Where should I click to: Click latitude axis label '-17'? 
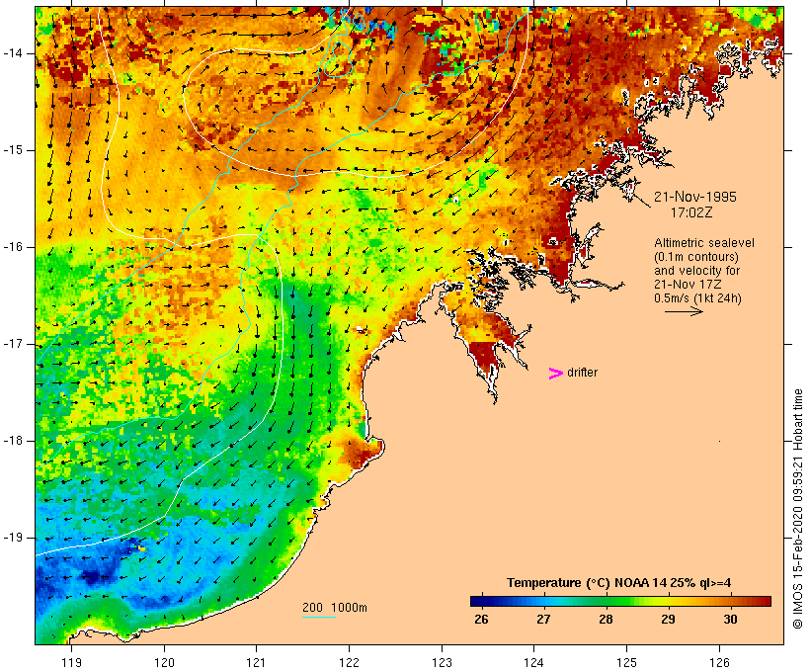click(13, 344)
